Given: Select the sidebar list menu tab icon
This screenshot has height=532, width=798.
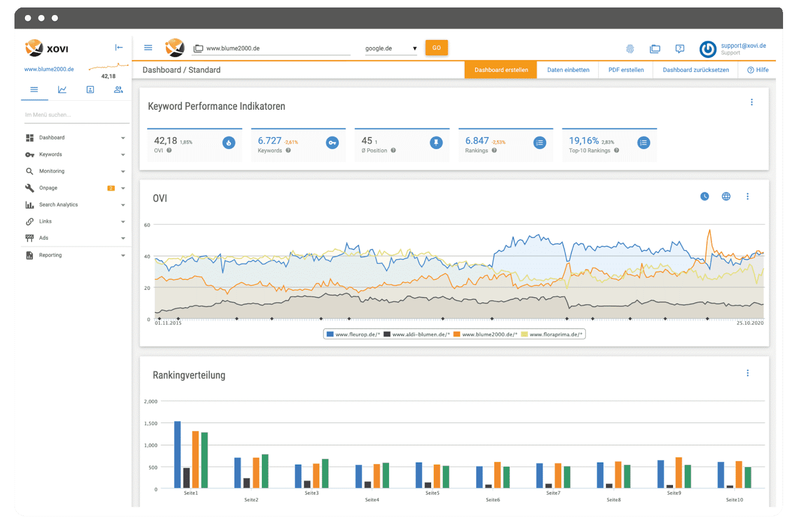Looking at the screenshot, I should 34,90.
